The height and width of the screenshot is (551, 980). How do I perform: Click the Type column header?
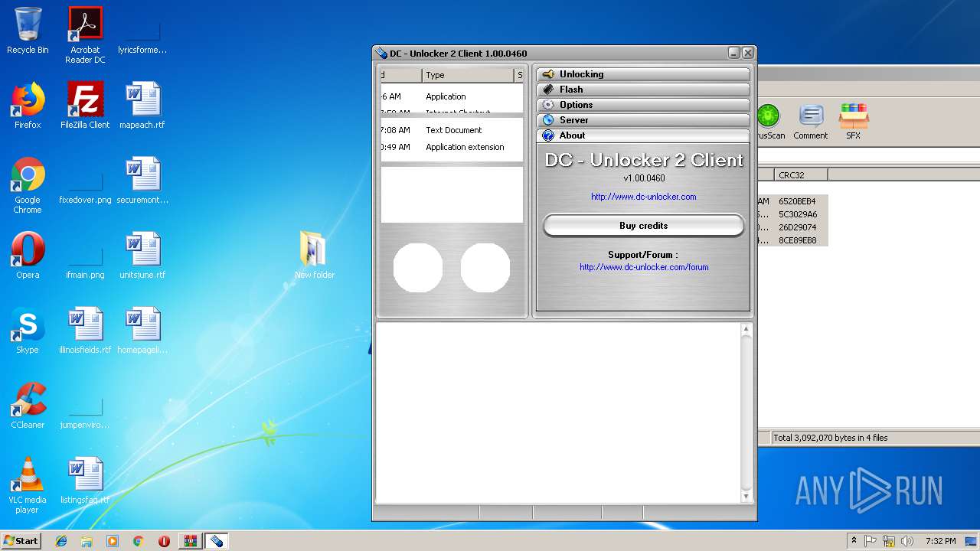[x=468, y=75]
